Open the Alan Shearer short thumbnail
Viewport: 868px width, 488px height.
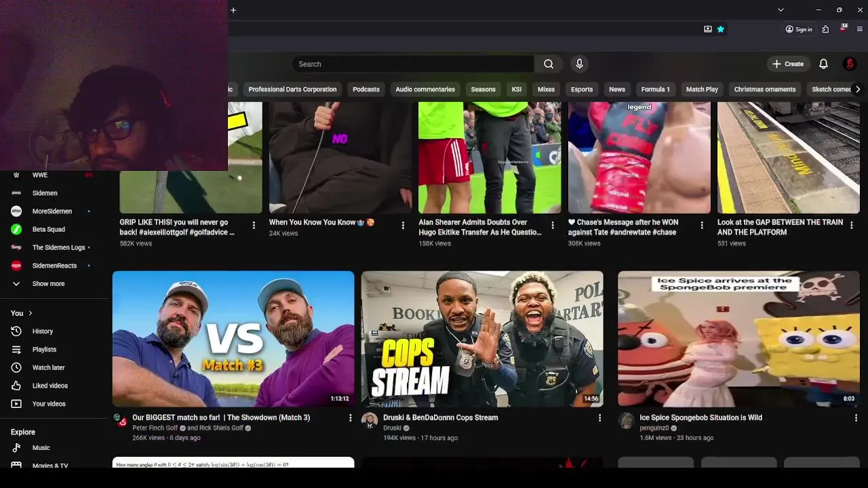tap(490, 157)
